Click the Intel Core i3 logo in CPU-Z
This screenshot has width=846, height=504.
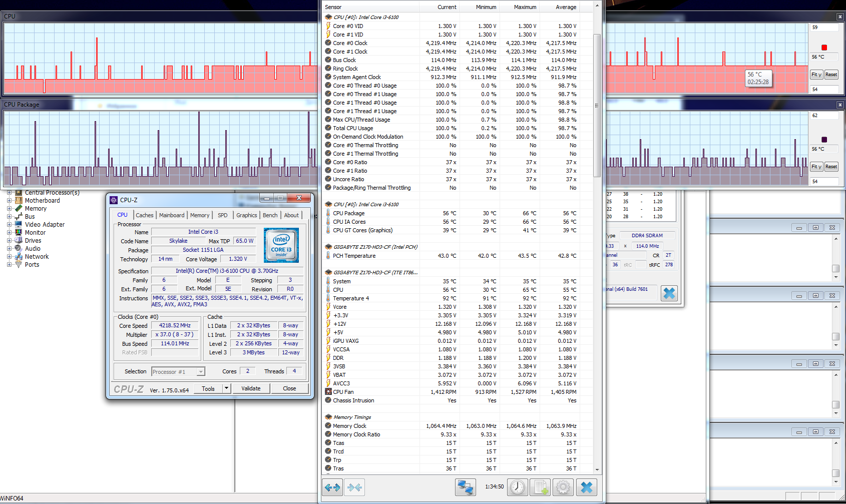281,245
